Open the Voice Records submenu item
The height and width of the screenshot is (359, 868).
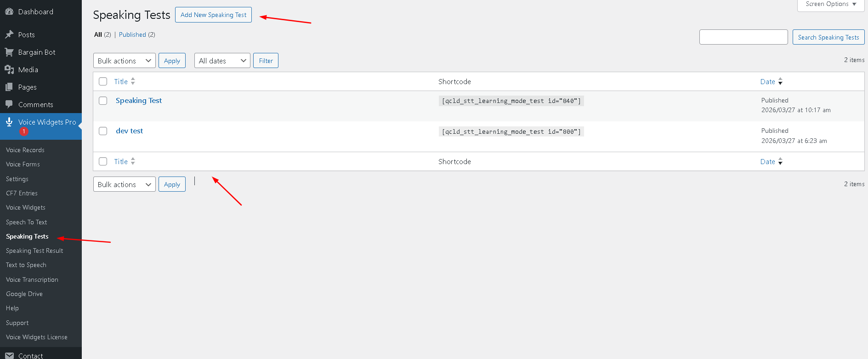point(25,150)
